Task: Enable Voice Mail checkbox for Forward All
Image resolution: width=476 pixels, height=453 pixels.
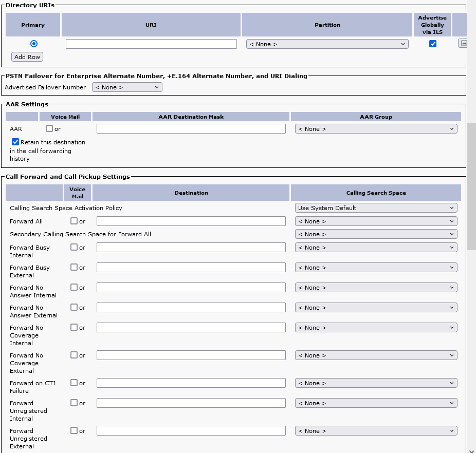Action: click(x=74, y=221)
